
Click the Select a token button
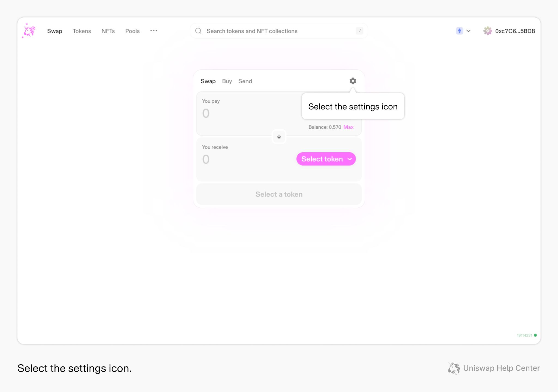click(x=279, y=194)
